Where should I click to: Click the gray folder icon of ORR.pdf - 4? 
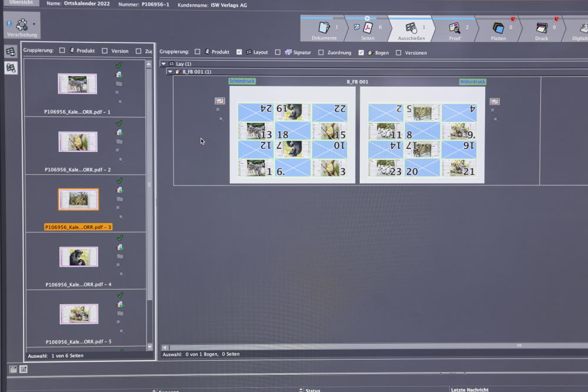pos(120,257)
